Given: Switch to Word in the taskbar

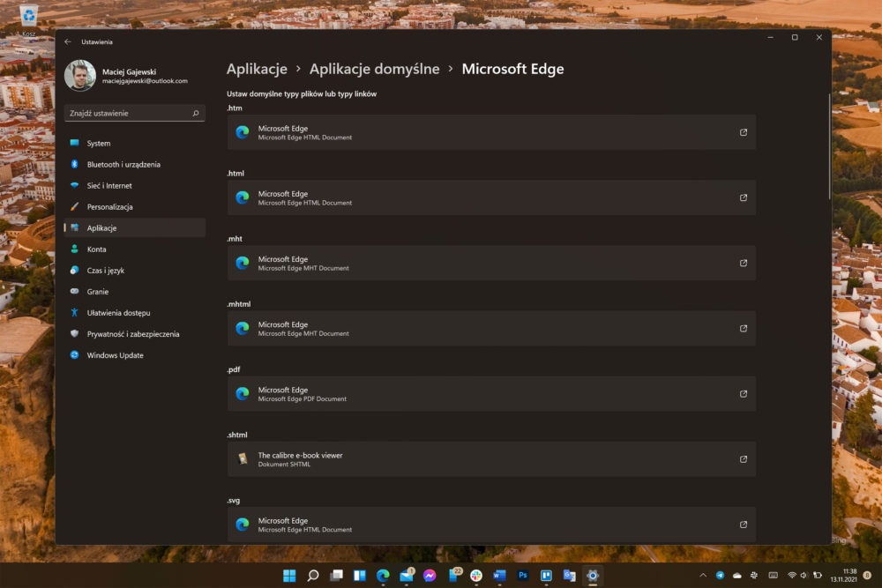Looking at the screenshot, I should point(499,575).
